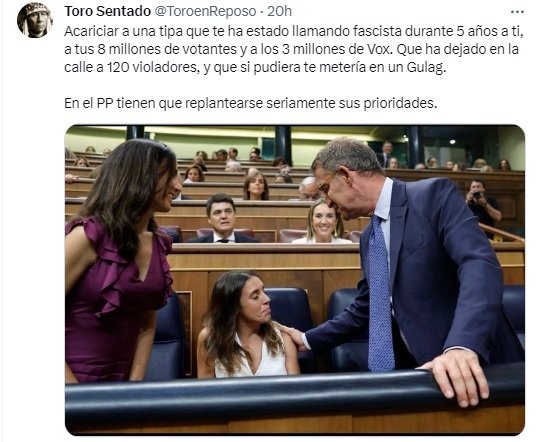This screenshot has height=442, width=536.
Task: Click the sentence 'En el PP tienen que replantearse'
Action: tap(251, 103)
